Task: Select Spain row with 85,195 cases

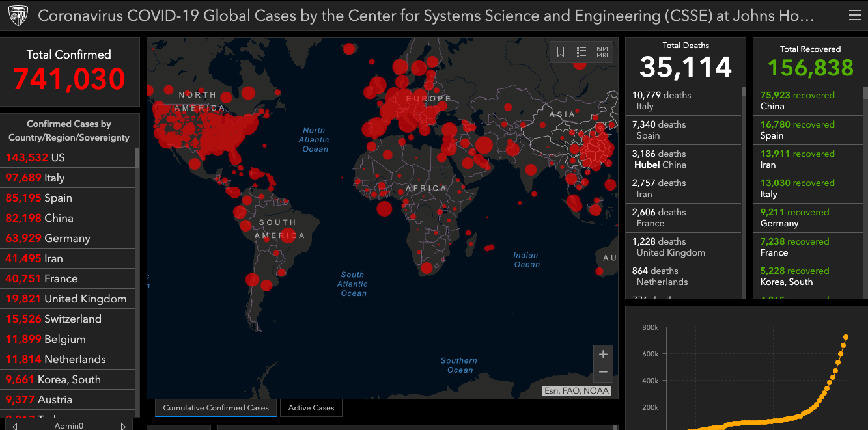Action: [68, 198]
